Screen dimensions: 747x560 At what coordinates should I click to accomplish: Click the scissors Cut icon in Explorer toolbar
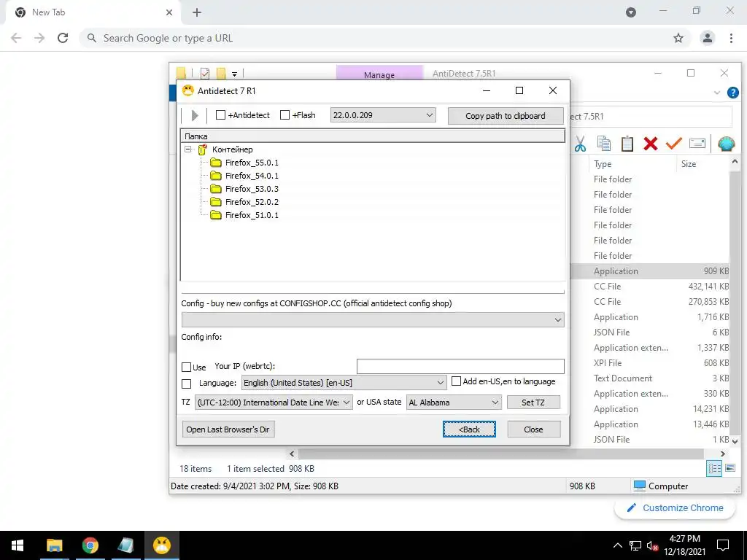coord(580,144)
